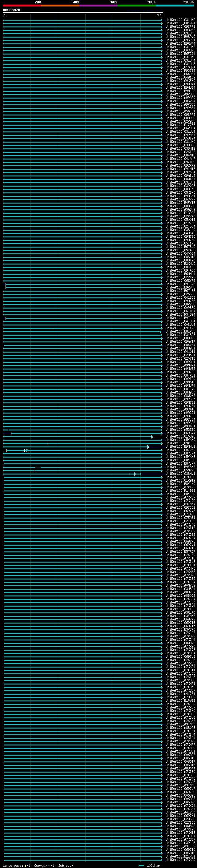Click hit label UniRef100_P17786
Image resolution: width=197 pixels, height=868 pixels.
tap(180, 125)
